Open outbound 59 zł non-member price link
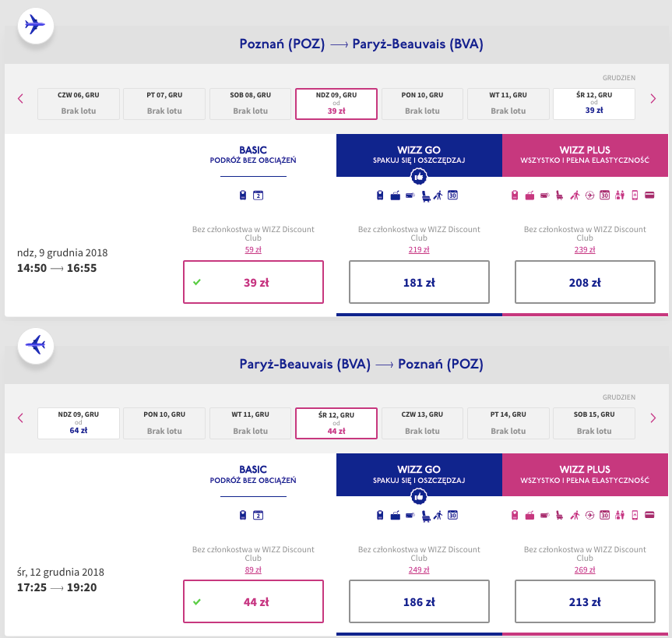672x638 pixels. [253, 249]
